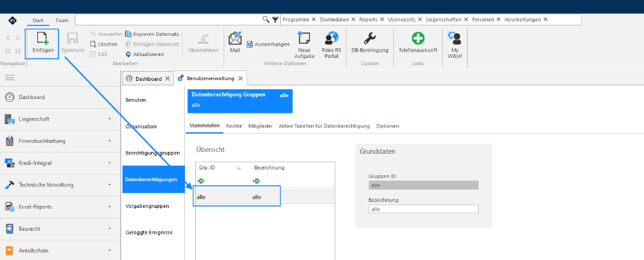This screenshot has width=644, height=260.
Task: Click Einfügen Datensatz in ribbon
Action: tap(152, 44)
